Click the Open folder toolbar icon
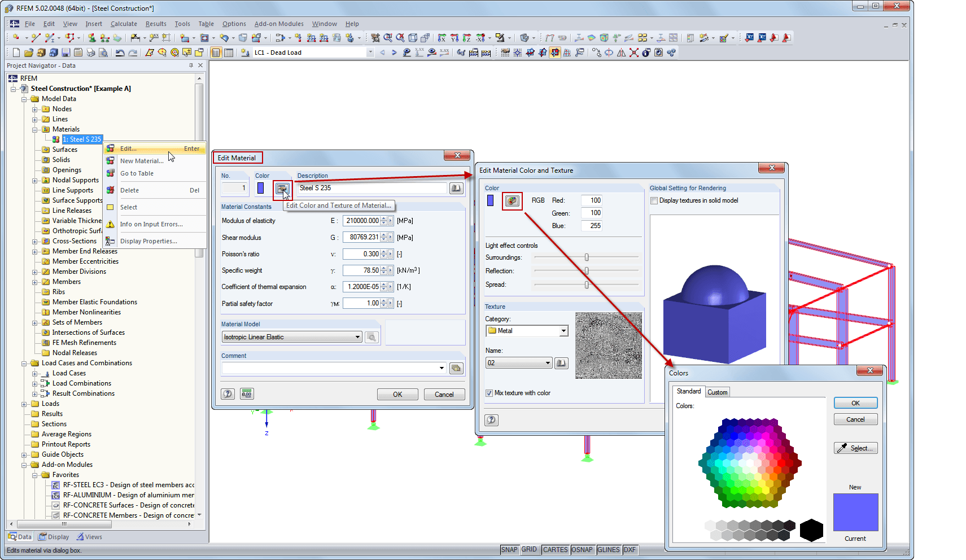The height and width of the screenshot is (560, 966). (x=28, y=53)
